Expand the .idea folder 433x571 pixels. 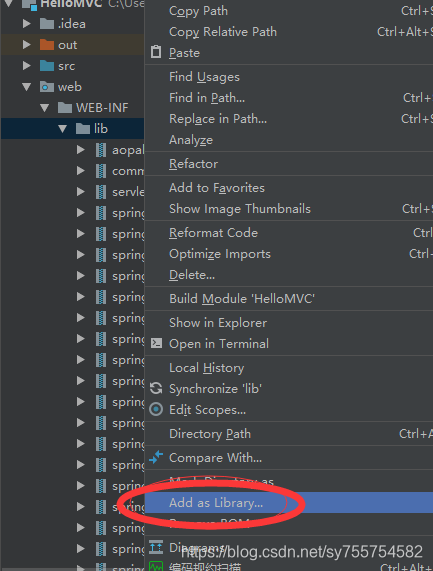[27, 24]
